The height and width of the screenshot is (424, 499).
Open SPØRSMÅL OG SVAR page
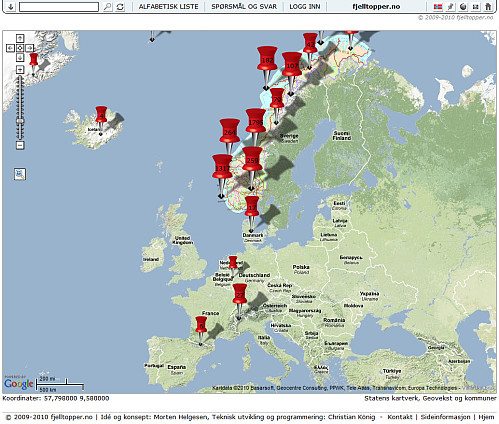[244, 7]
